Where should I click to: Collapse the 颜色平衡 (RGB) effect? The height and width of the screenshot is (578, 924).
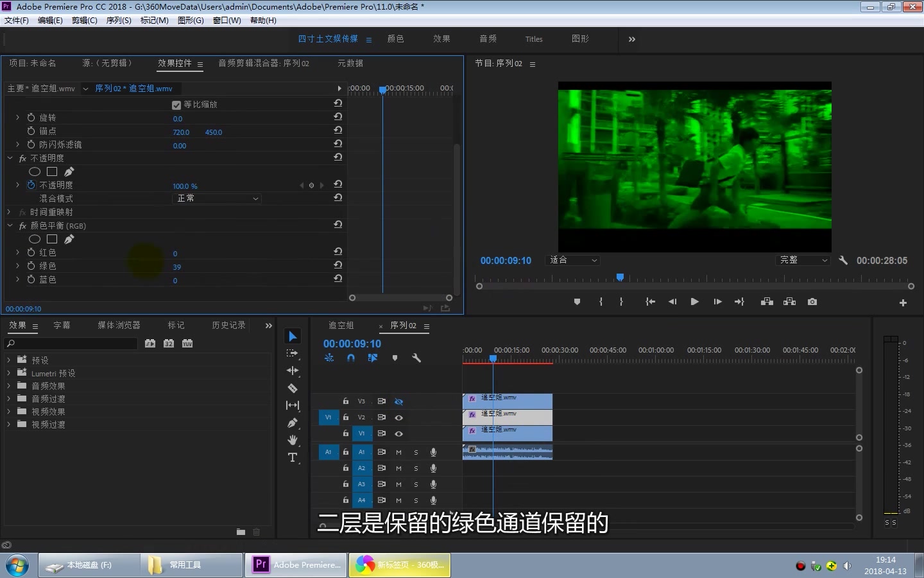(x=10, y=225)
